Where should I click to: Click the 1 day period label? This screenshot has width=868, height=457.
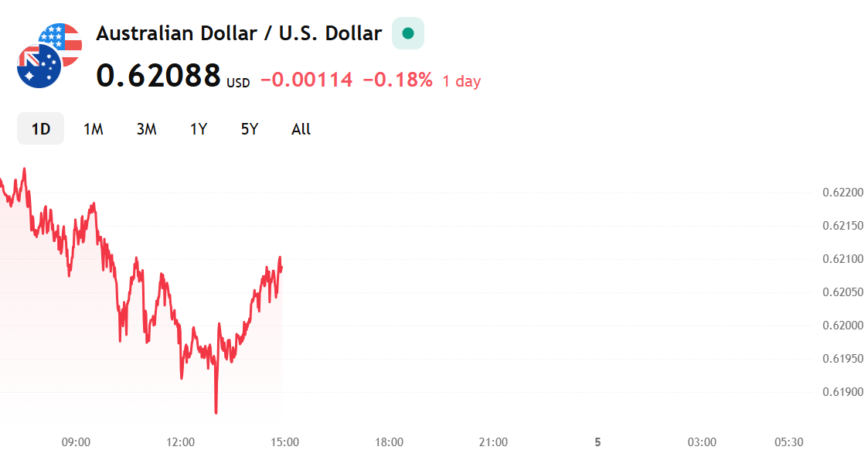[x=461, y=81]
